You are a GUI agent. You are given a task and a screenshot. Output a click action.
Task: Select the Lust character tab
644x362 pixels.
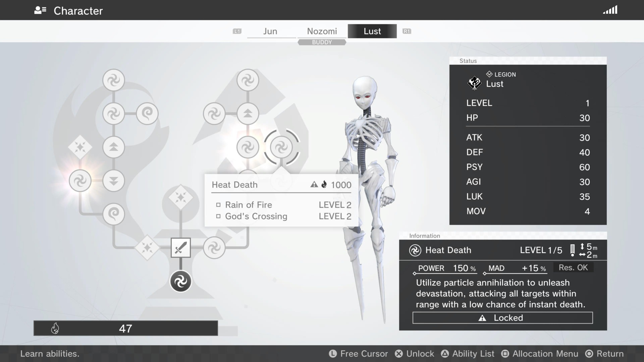tap(372, 31)
